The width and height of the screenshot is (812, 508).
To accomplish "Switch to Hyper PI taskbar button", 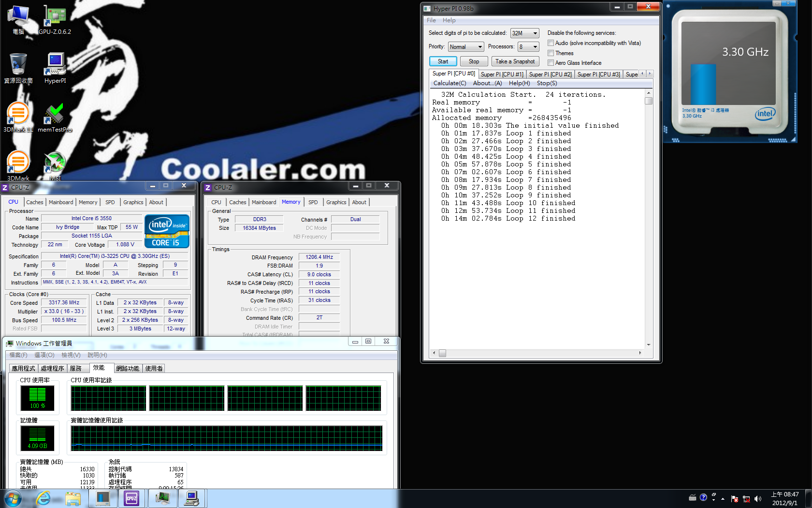I will 192,498.
